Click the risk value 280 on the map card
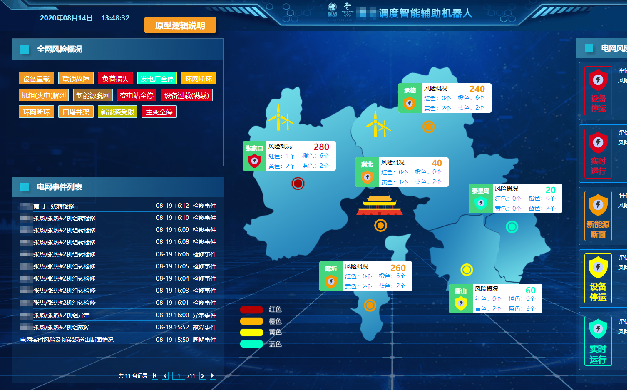 tap(321, 147)
